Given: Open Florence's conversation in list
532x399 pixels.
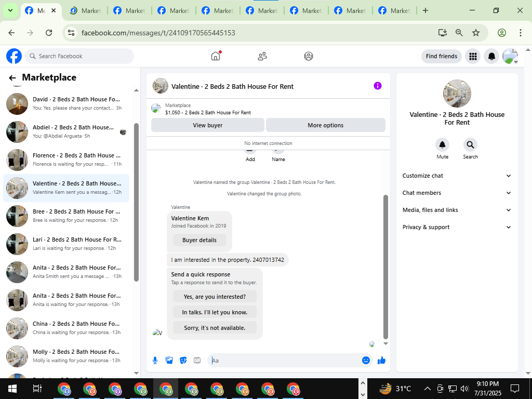Looking at the screenshot, I should pos(66,160).
